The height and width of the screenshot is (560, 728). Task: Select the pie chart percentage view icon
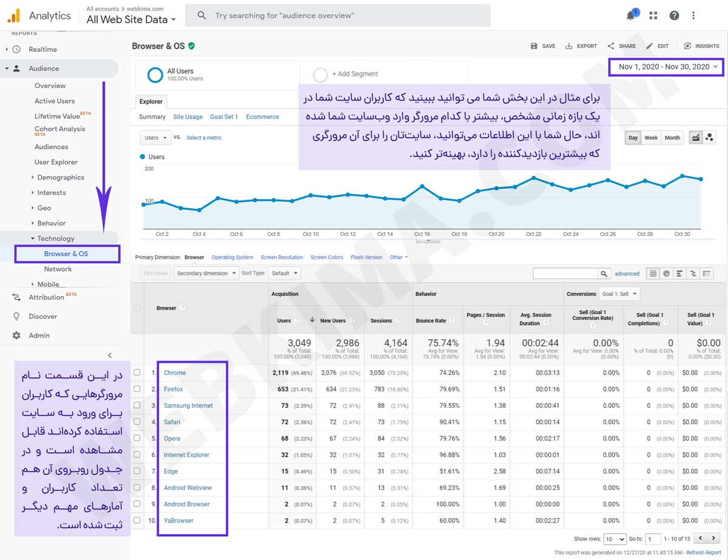coord(666,274)
